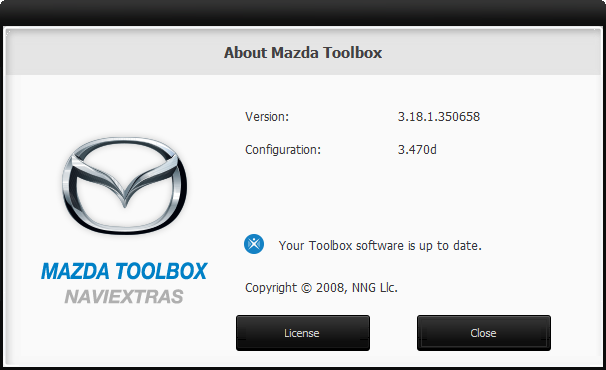Click the word TOOLBOX in blue wordmark
The width and height of the screenshot is (606, 370).
click(162, 271)
